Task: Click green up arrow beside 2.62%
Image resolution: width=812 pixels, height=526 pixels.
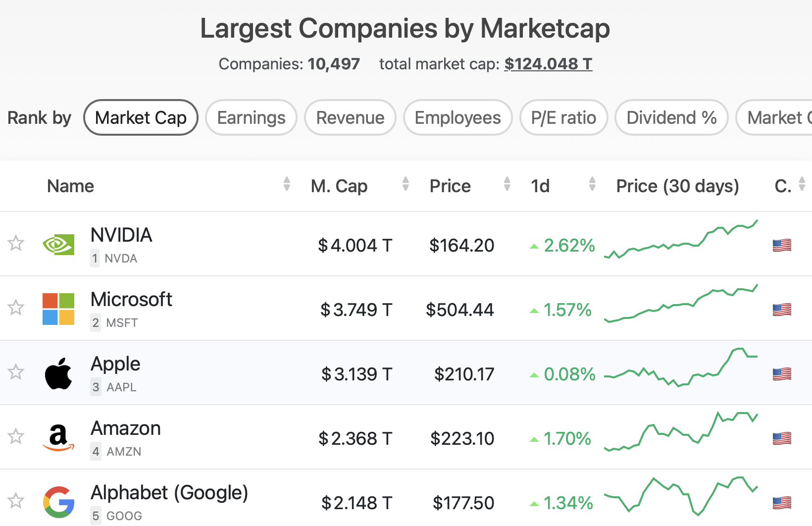Action: coord(534,246)
